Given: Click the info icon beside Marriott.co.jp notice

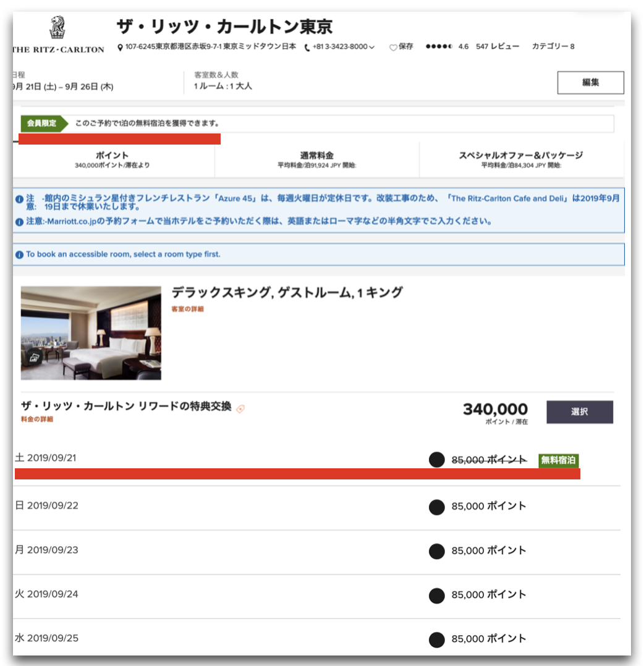Looking at the screenshot, I should point(19,222).
